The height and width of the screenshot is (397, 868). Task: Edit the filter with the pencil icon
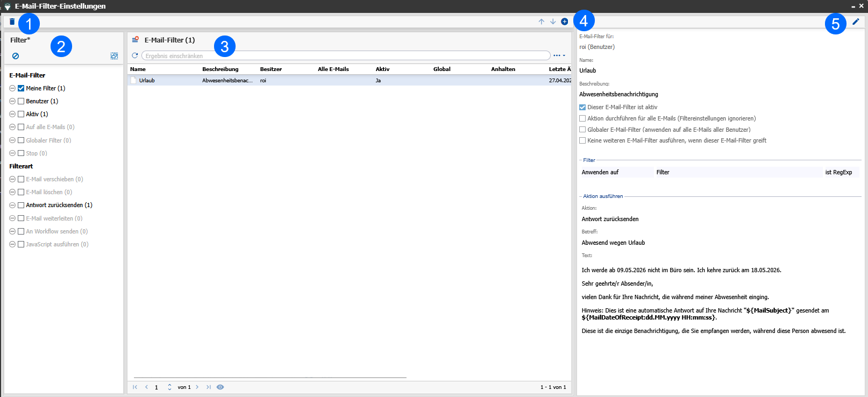click(856, 22)
